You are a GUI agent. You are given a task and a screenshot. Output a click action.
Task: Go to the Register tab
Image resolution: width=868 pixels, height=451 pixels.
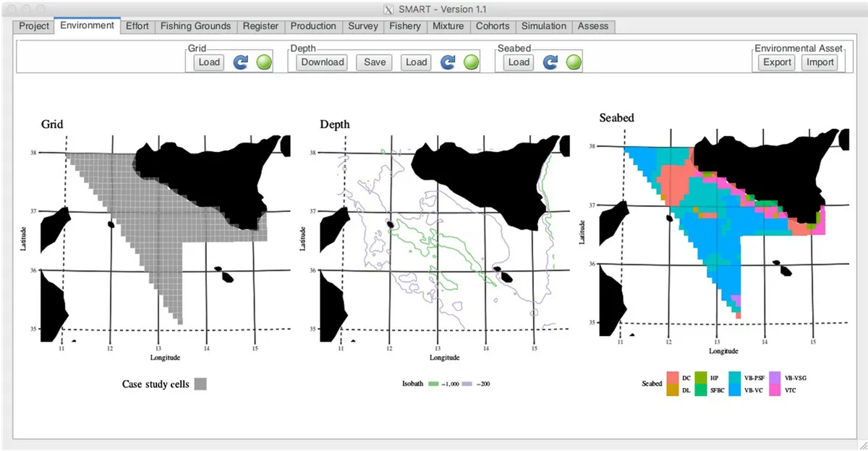260,26
